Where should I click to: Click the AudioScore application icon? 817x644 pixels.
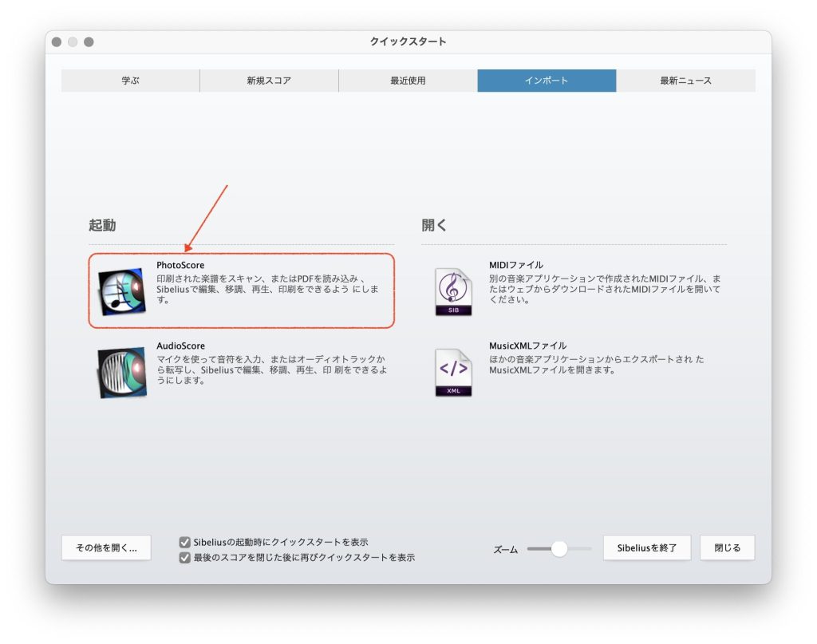click(x=121, y=373)
